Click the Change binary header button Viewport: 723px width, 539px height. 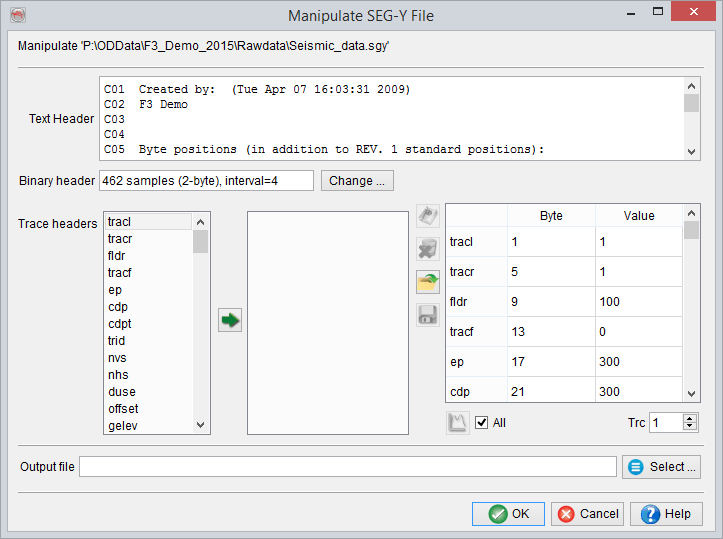pyautogui.click(x=357, y=181)
